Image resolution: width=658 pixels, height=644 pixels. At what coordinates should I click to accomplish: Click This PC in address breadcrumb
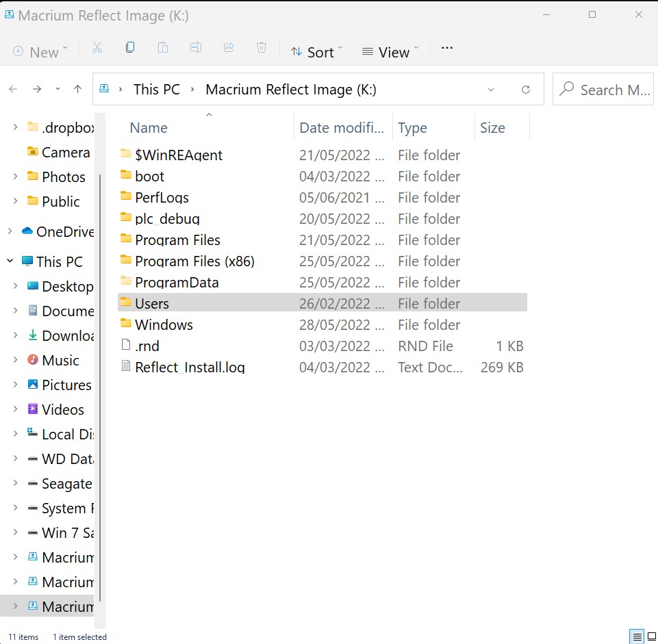click(155, 90)
